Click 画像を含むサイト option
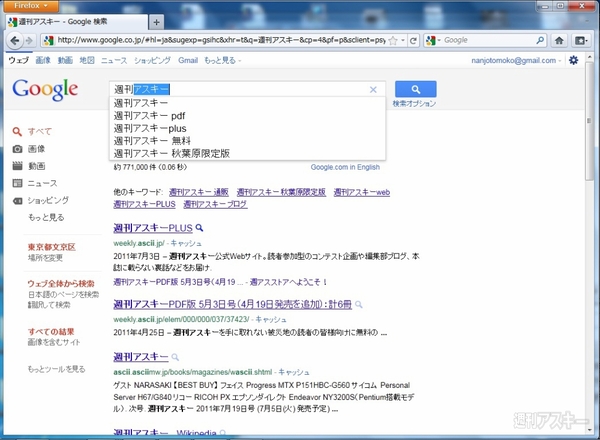The width and height of the screenshot is (600, 440). coord(54,342)
